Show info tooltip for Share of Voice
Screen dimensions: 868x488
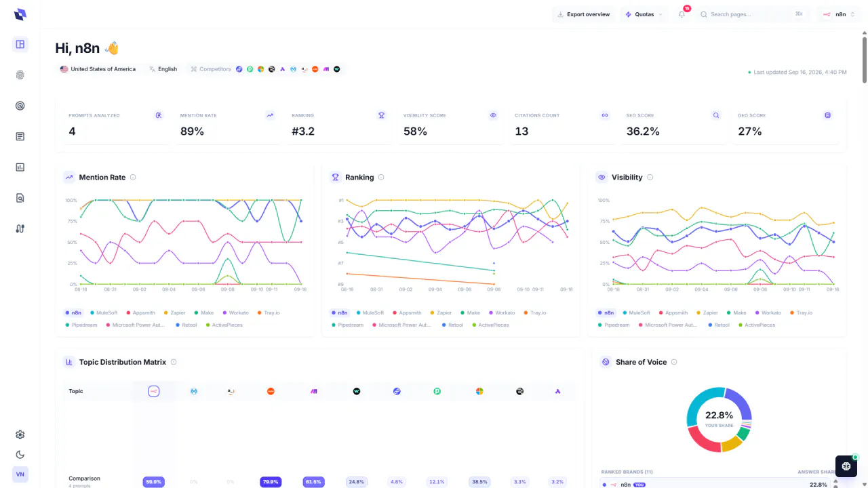pyautogui.click(x=674, y=362)
